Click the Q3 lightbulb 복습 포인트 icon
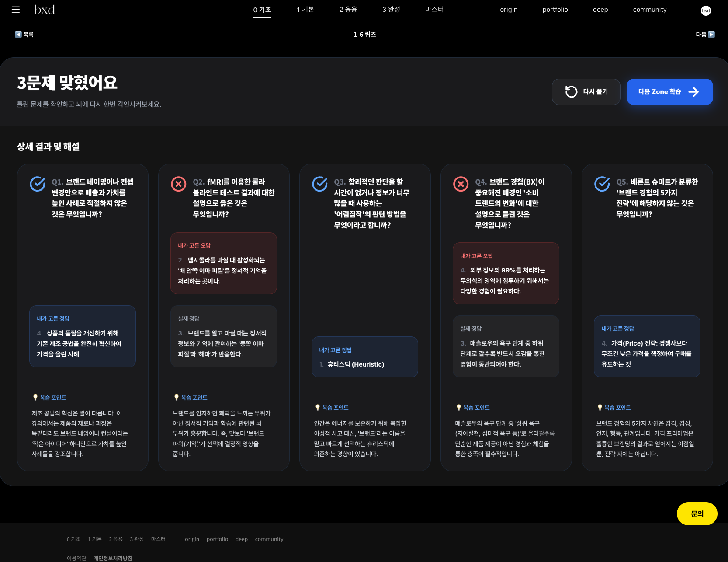The image size is (728, 562). [x=318, y=408]
